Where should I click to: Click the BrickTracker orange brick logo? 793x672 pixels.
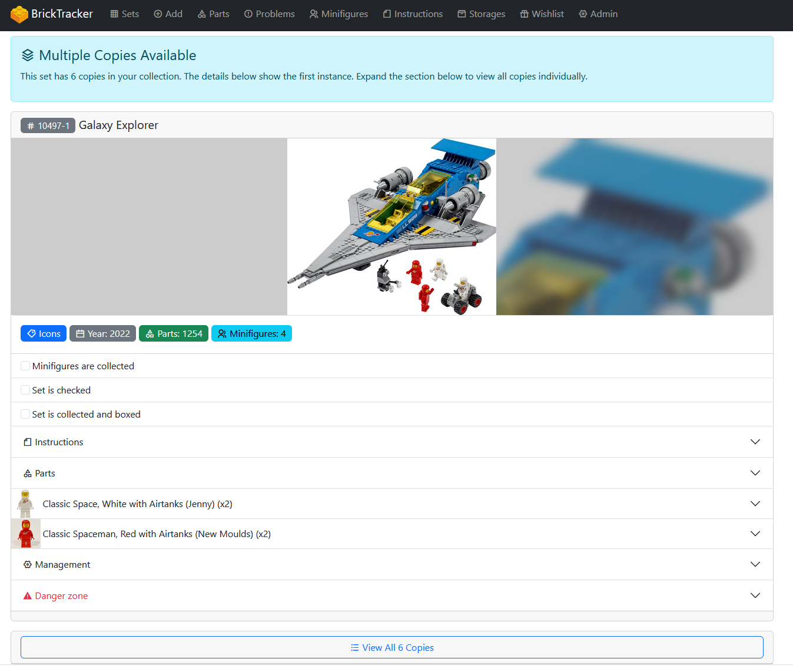pos(19,14)
